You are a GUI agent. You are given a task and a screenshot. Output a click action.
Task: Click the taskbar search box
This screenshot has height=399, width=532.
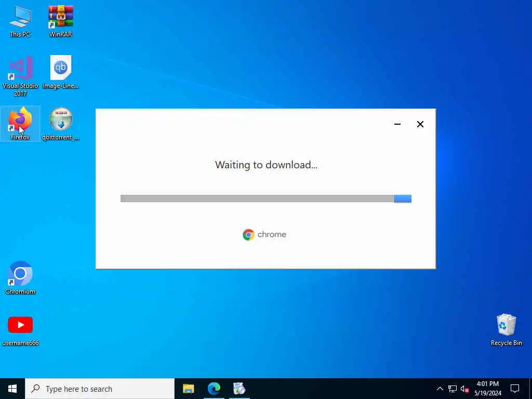[100, 389]
